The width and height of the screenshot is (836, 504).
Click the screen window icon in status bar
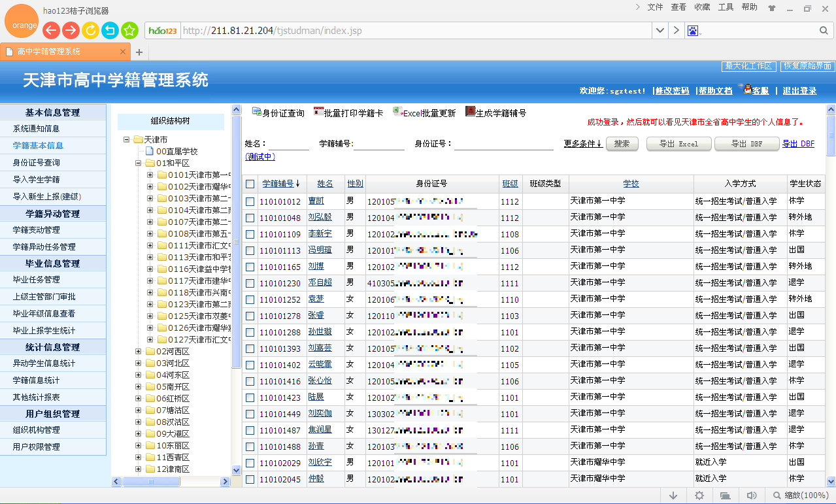pos(726,496)
